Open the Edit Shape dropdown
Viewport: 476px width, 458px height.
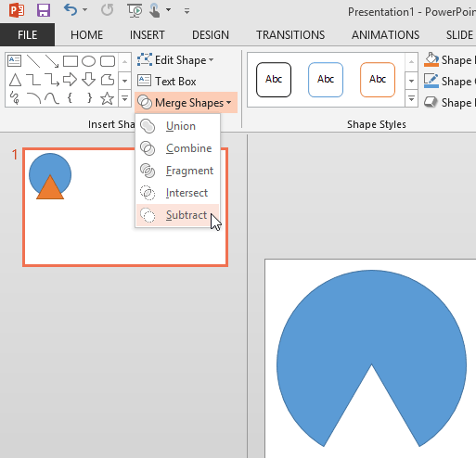click(175, 60)
